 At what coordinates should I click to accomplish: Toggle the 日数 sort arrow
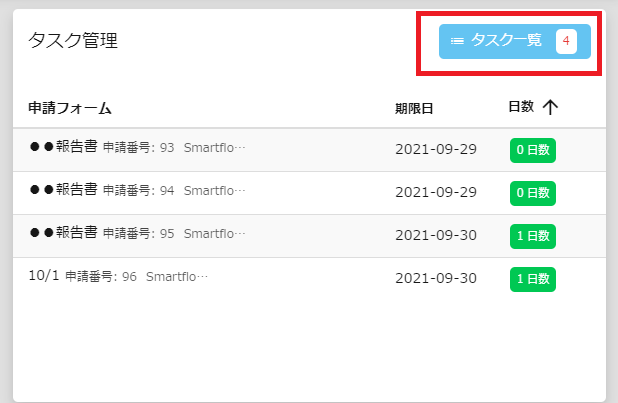(x=550, y=107)
